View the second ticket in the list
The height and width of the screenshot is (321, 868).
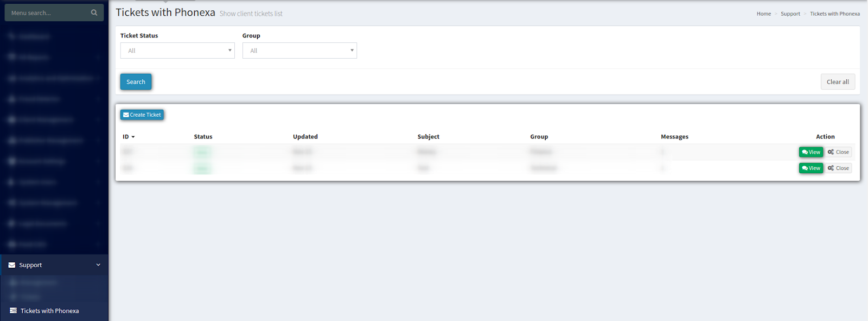click(811, 168)
